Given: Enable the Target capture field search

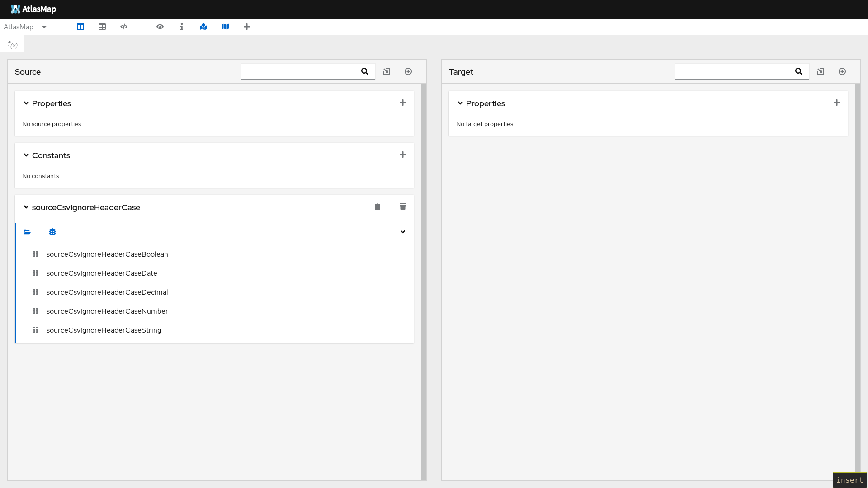Looking at the screenshot, I should coord(798,71).
